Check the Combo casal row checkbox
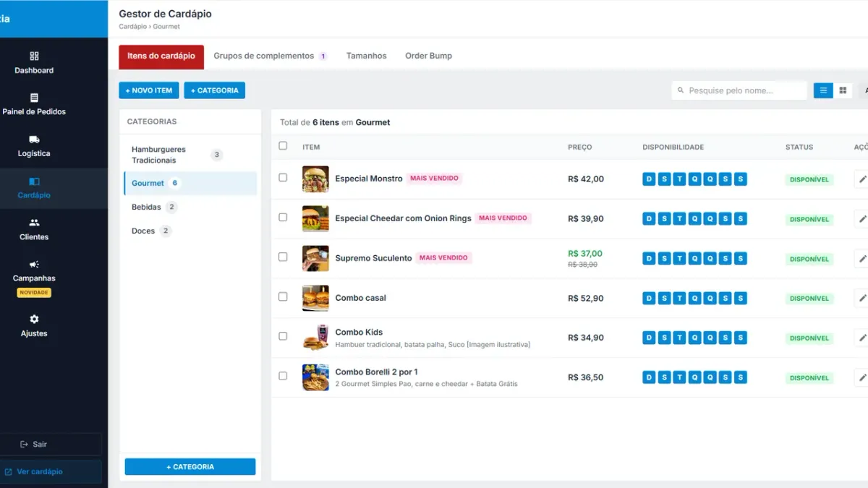The image size is (868, 488). tap(283, 296)
